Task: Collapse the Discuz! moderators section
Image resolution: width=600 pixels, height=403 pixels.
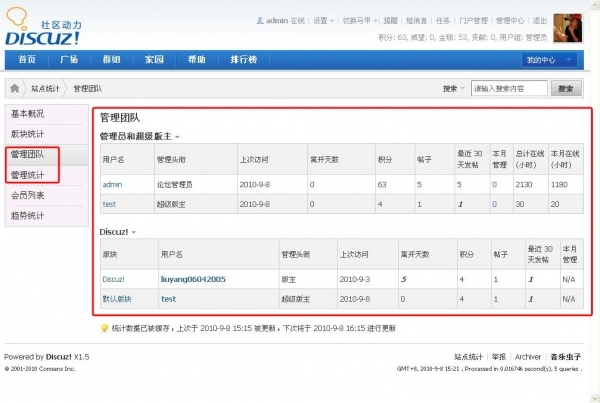Action: click(x=134, y=232)
